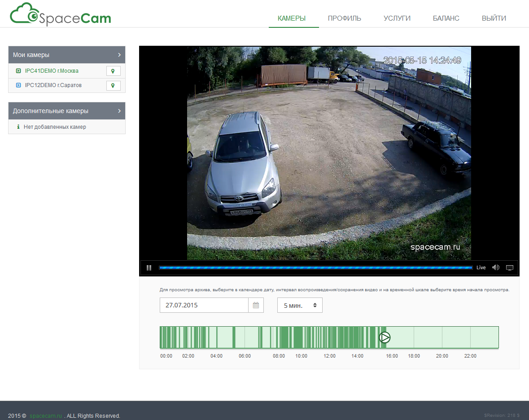
Task: Click the 22:00 timeline label
Action: pyautogui.click(x=470, y=356)
